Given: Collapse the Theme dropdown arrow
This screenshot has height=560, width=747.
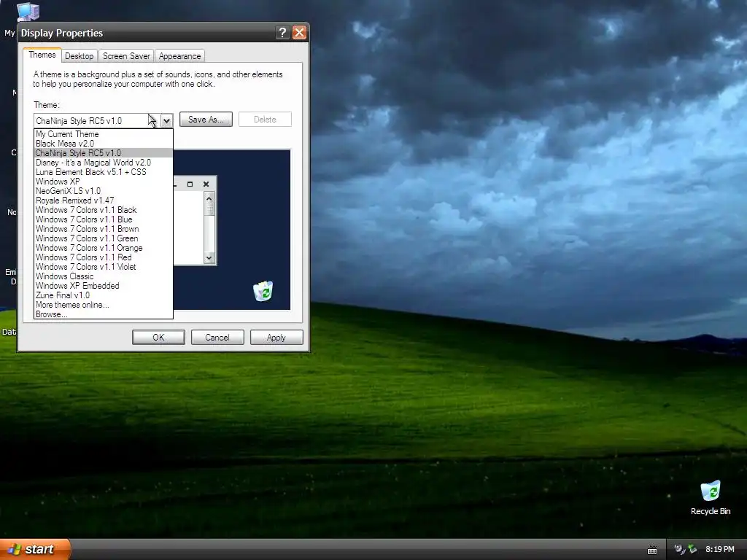Looking at the screenshot, I should click(x=166, y=120).
